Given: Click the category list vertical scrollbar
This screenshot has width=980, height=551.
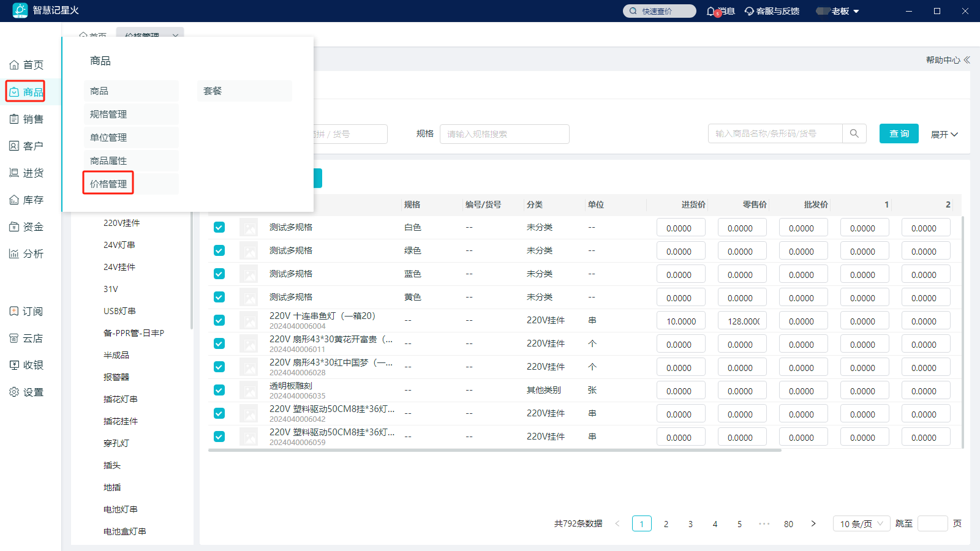Looking at the screenshot, I should click(x=192, y=271).
